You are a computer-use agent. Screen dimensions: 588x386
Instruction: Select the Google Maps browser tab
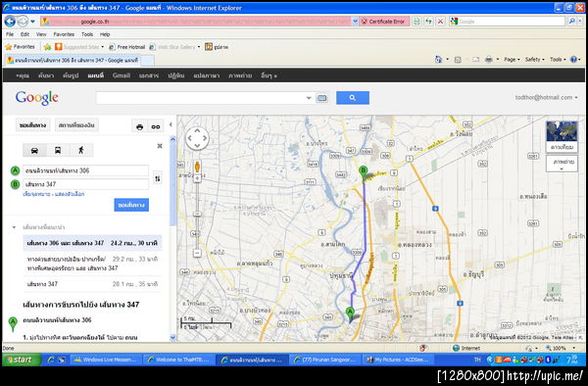[72, 60]
